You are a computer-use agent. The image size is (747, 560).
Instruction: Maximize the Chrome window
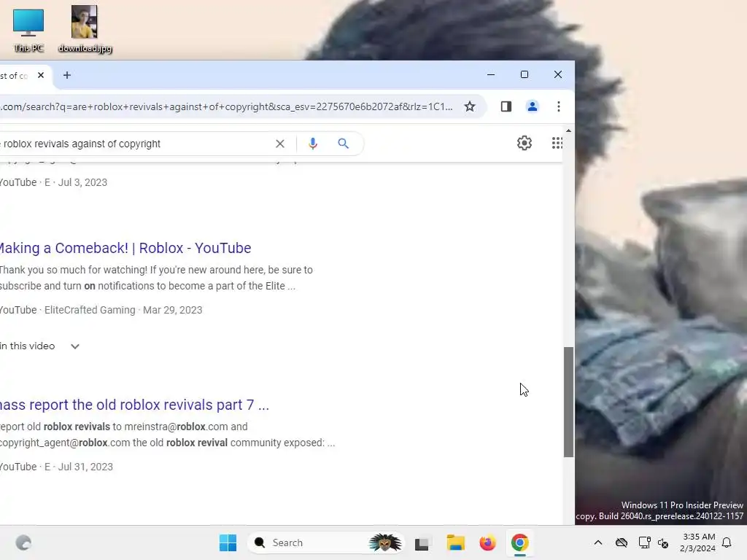coord(524,75)
